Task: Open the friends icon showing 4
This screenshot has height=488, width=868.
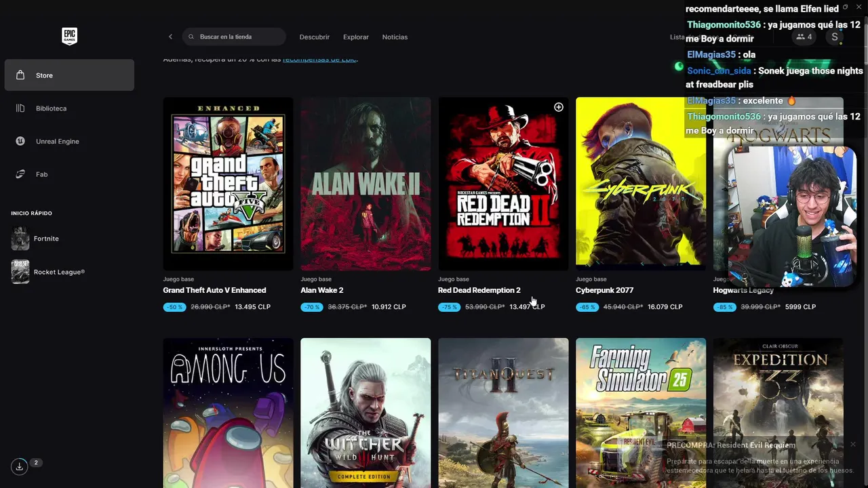Action: 804,37
